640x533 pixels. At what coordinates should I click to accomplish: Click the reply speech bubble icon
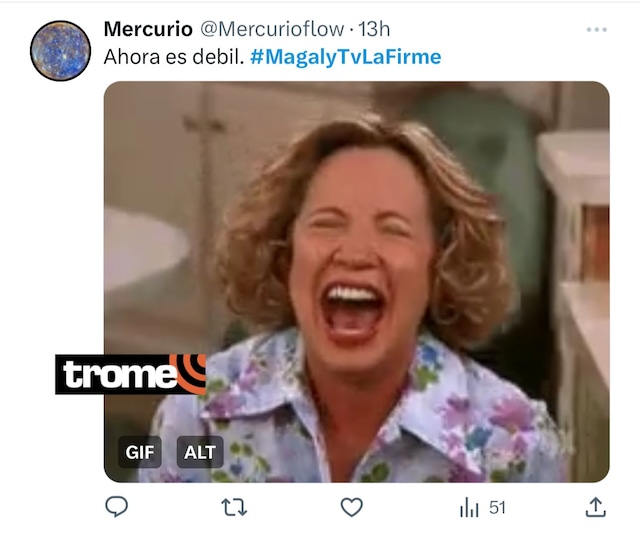tap(117, 507)
